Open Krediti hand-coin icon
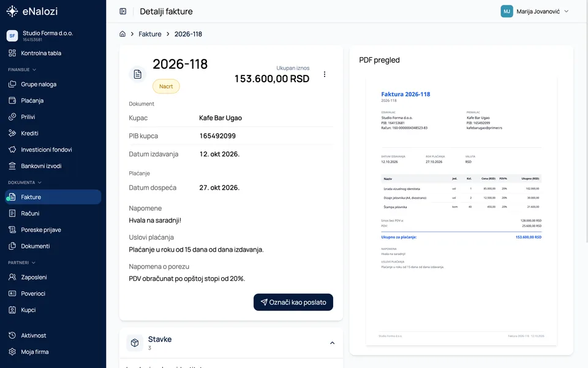 [12, 133]
